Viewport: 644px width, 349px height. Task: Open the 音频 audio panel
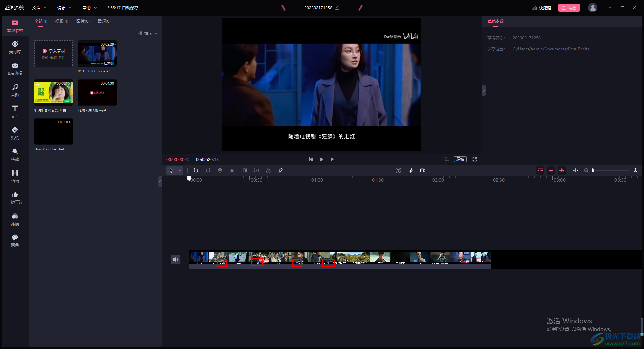[x=15, y=91]
